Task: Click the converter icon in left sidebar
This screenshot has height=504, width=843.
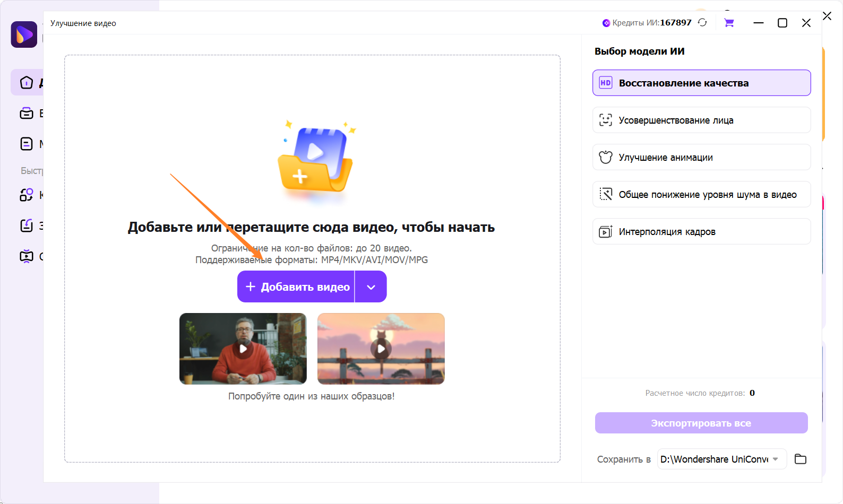Action: coord(27,195)
